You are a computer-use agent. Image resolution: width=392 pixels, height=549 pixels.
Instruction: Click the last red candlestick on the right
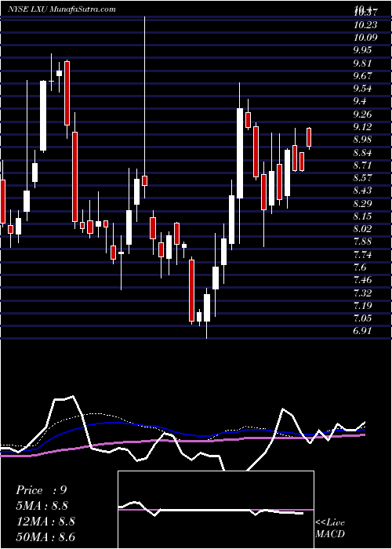tap(309, 137)
